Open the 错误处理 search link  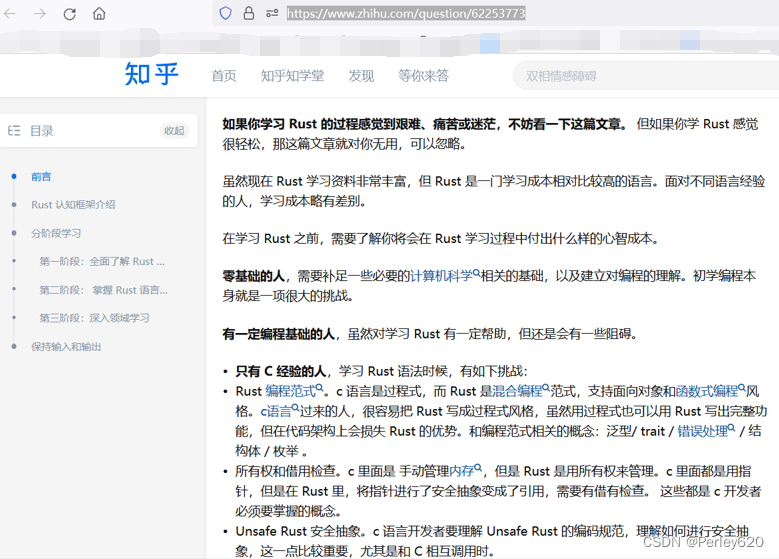click(x=706, y=431)
